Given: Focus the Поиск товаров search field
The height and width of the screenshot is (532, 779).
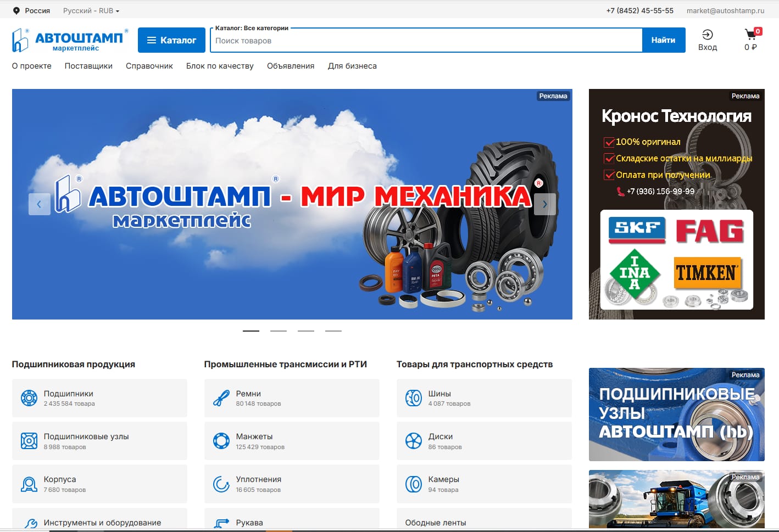Looking at the screenshot, I should click(426, 41).
